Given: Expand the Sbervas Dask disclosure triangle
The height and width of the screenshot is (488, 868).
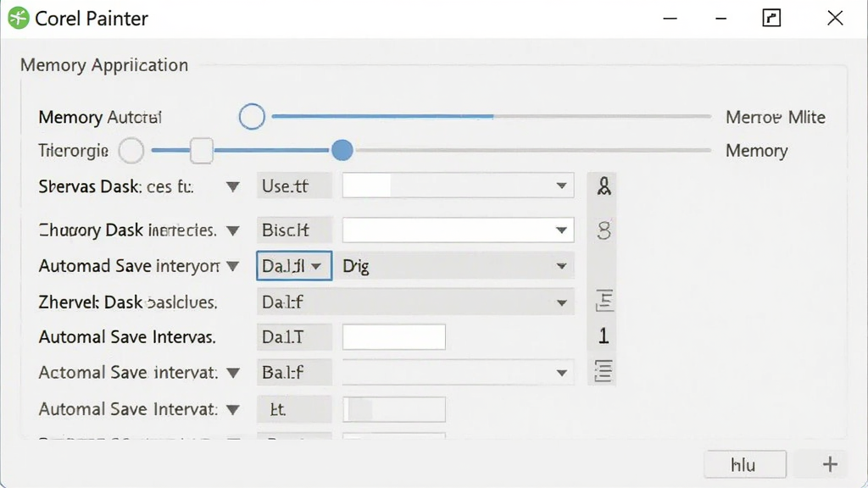Looking at the screenshot, I should (233, 187).
